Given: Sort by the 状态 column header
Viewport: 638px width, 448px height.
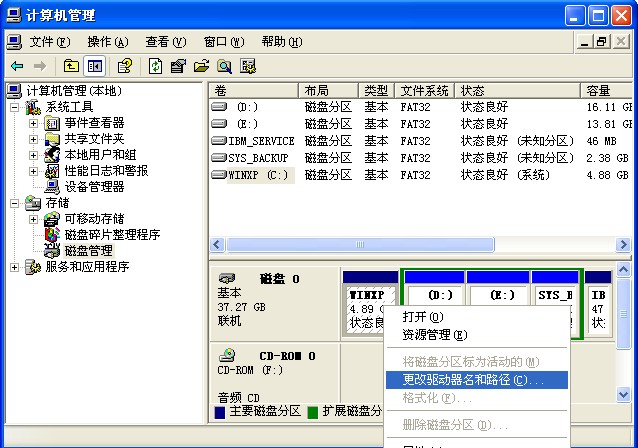Looking at the screenshot, I should tap(518, 90).
